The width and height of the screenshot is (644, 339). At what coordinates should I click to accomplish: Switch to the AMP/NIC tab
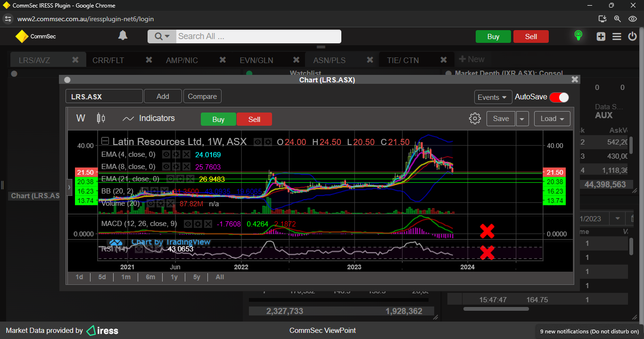tap(182, 60)
